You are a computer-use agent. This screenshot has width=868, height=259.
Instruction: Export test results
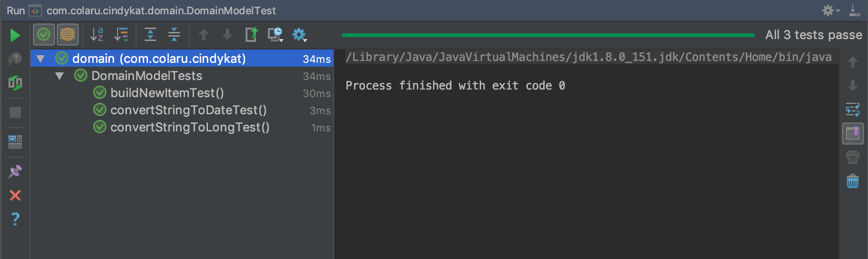pyautogui.click(x=251, y=34)
